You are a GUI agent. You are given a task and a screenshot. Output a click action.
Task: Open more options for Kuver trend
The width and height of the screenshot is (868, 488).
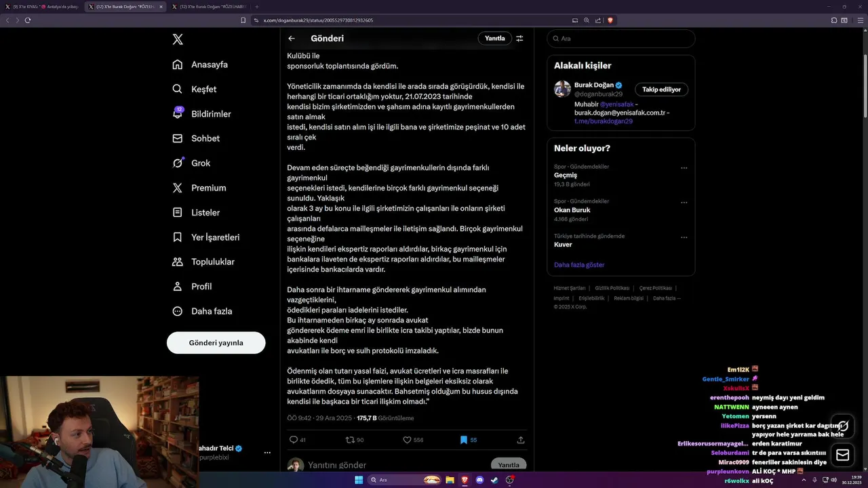(x=684, y=238)
